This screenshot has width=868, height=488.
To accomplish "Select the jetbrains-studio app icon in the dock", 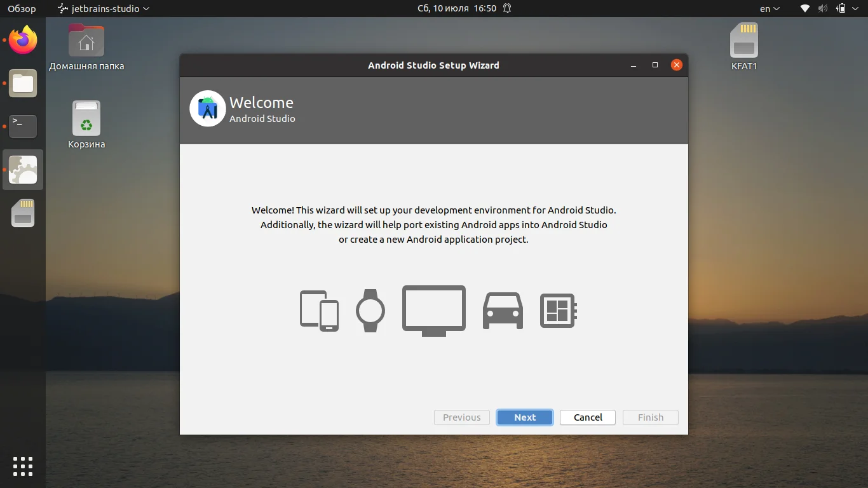I will click(x=23, y=170).
